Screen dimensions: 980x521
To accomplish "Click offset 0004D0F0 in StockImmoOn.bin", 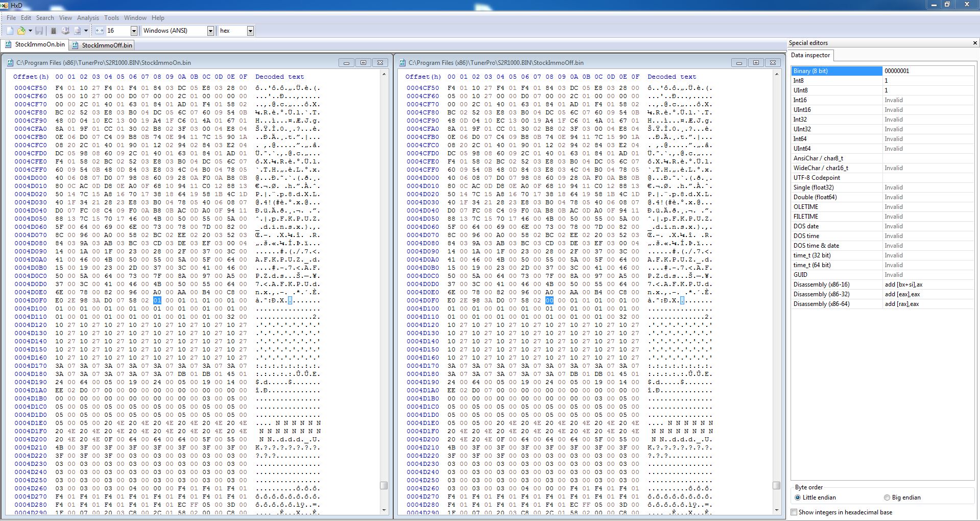I will 31,300.
